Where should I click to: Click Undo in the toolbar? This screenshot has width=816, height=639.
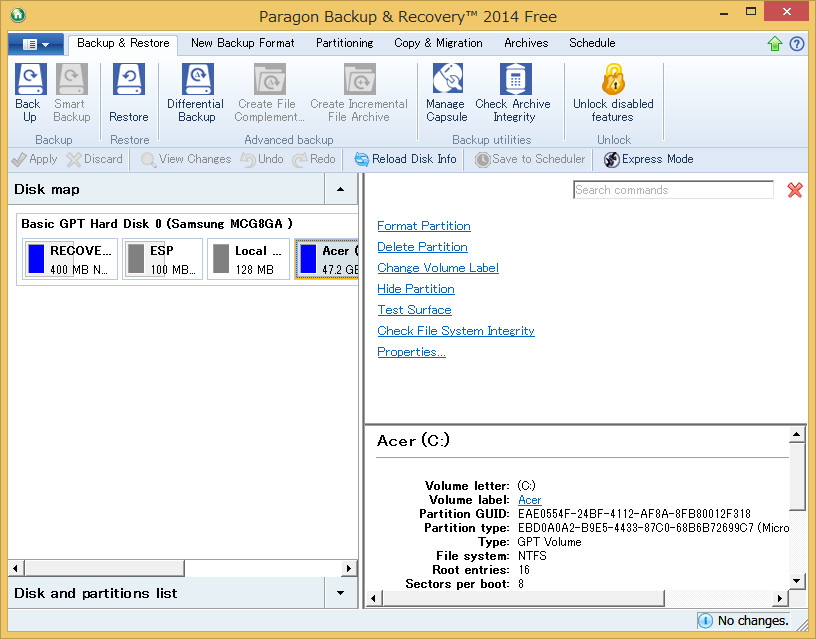click(261, 159)
